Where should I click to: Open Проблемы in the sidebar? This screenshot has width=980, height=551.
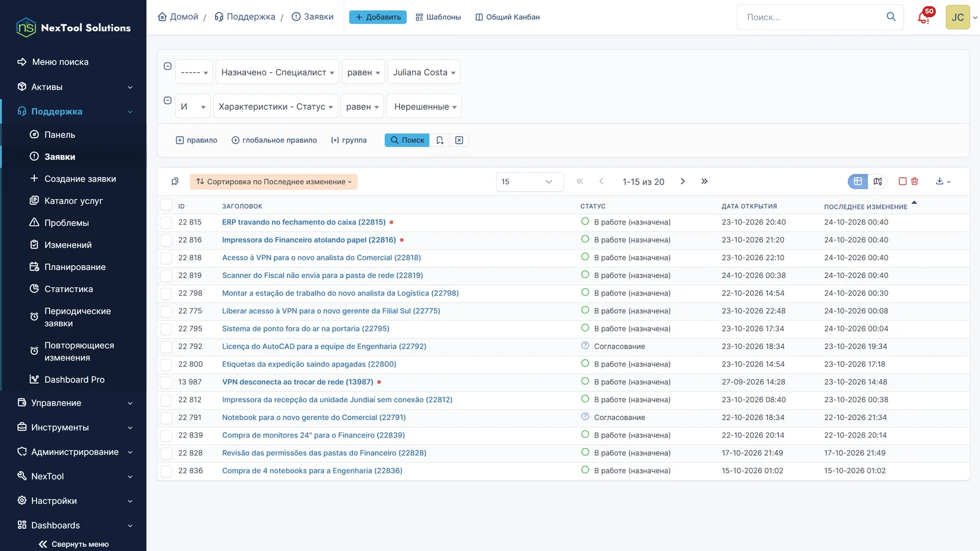click(66, 223)
